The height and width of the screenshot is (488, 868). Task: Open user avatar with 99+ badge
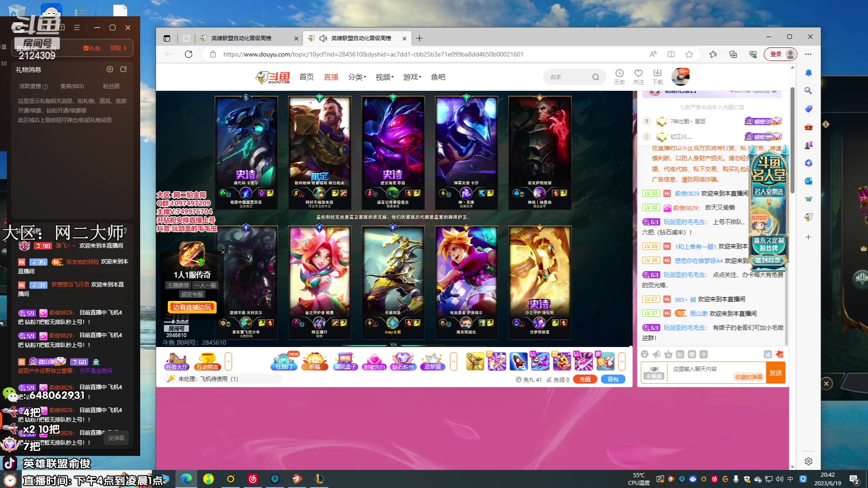pos(680,77)
